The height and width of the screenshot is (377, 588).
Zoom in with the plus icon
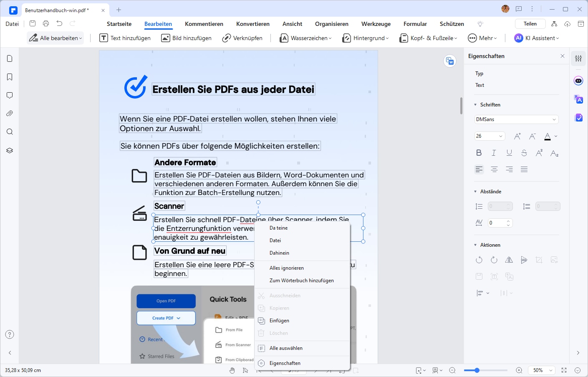(x=519, y=370)
